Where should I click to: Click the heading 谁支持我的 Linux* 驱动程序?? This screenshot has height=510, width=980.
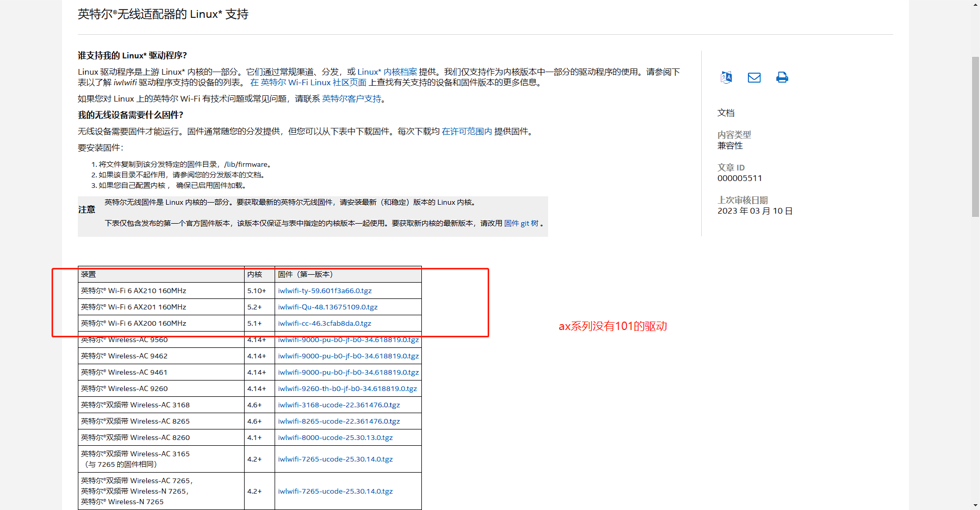tap(133, 56)
